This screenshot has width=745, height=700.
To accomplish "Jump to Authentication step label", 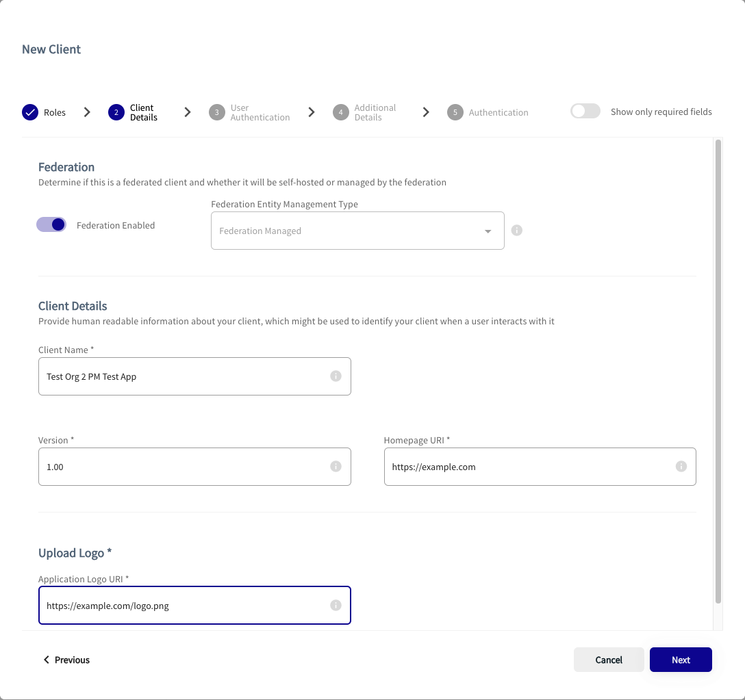I will (x=498, y=112).
